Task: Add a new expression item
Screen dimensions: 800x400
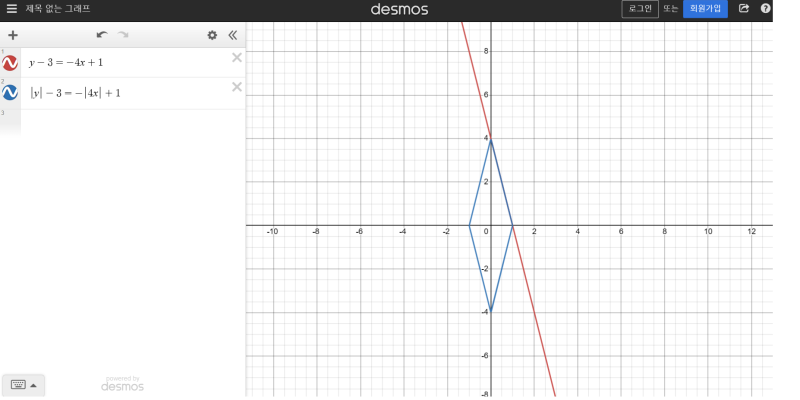Action: coord(13,35)
